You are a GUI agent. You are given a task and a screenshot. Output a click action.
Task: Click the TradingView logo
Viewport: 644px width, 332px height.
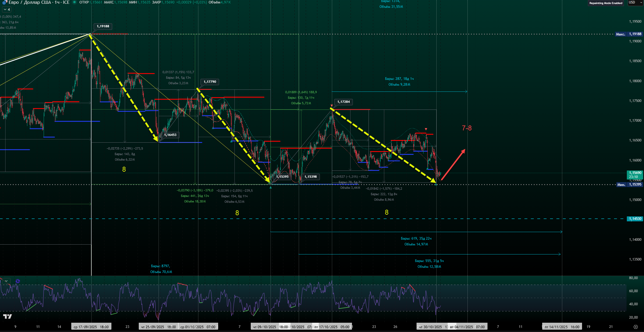(8, 316)
